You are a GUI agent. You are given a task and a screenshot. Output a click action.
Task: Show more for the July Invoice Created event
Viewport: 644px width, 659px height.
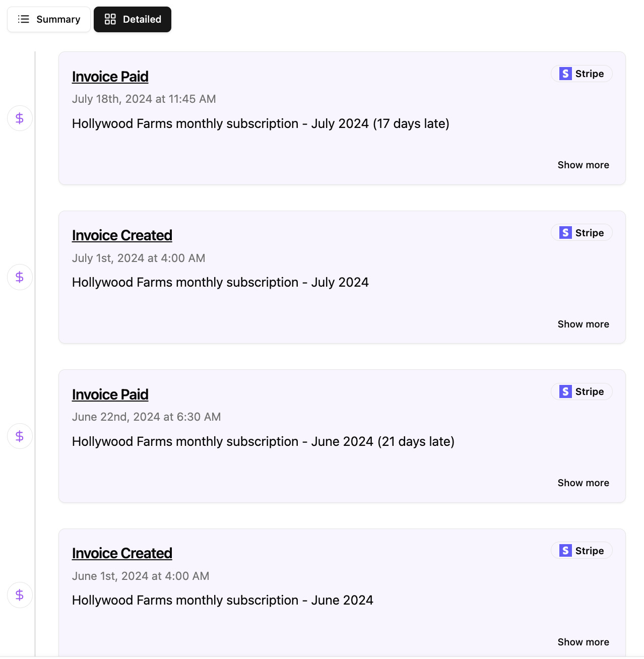click(x=583, y=324)
